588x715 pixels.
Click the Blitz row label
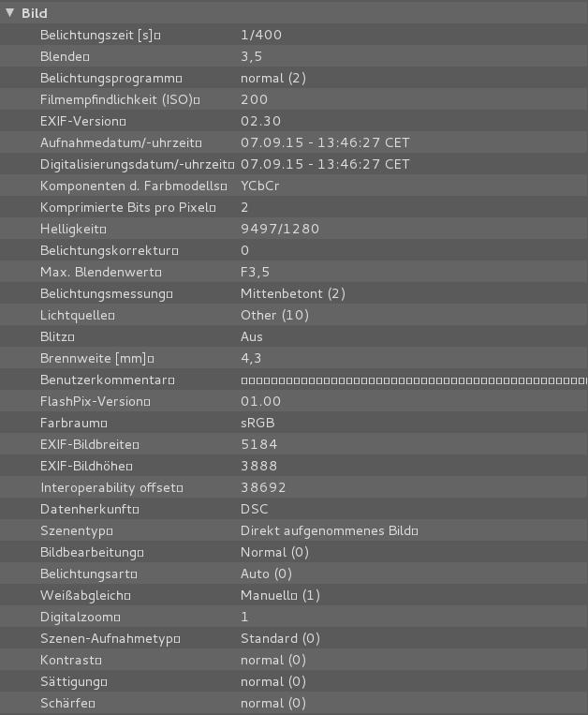click(56, 336)
